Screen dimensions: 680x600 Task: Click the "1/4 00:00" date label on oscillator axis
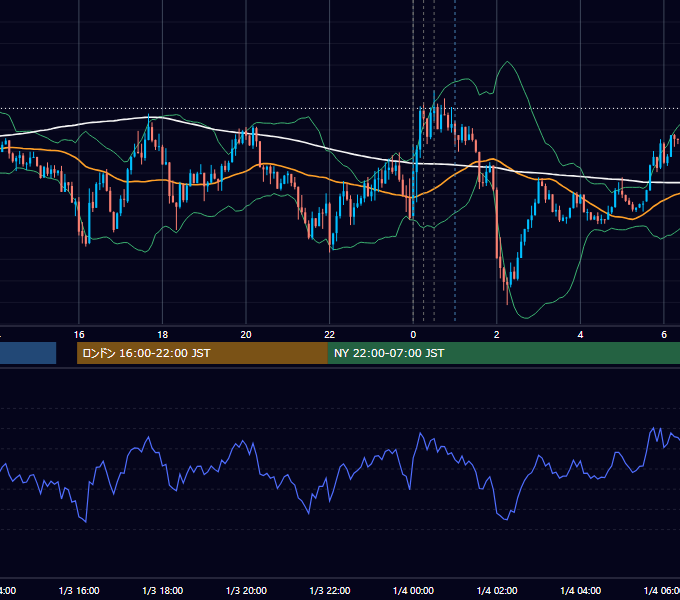(x=413, y=590)
